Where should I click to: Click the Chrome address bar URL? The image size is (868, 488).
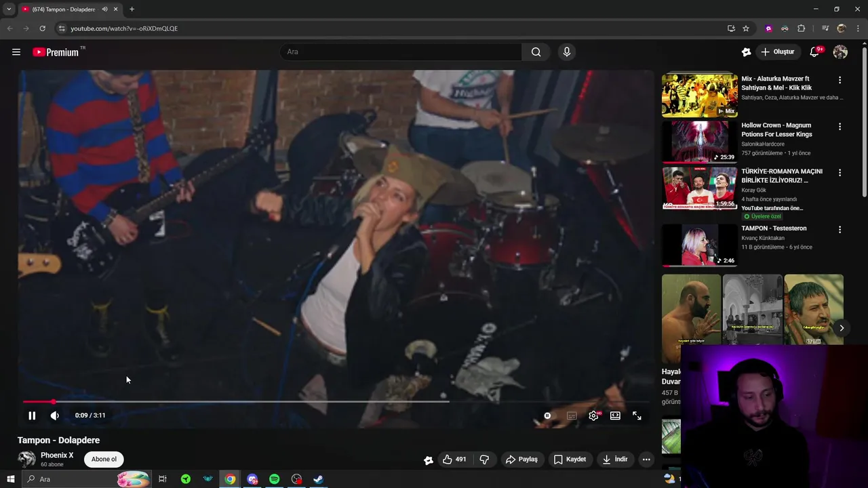[124, 28]
